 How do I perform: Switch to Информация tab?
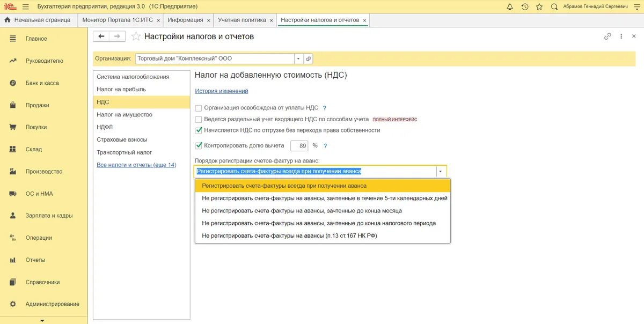coord(185,20)
